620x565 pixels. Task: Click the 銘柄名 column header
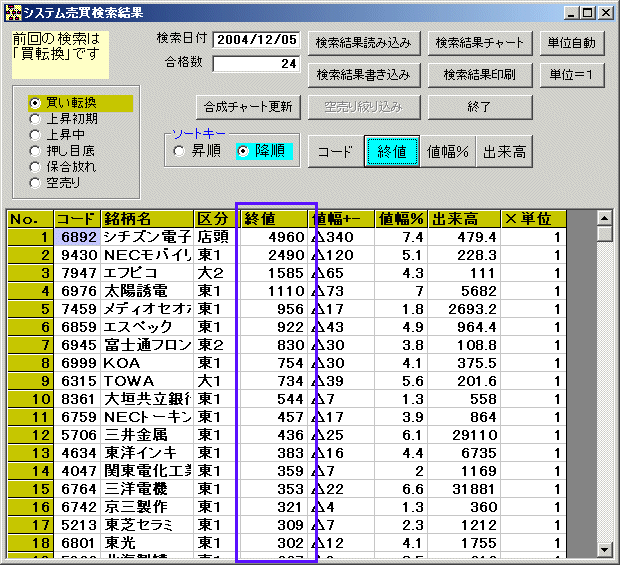coord(147,219)
